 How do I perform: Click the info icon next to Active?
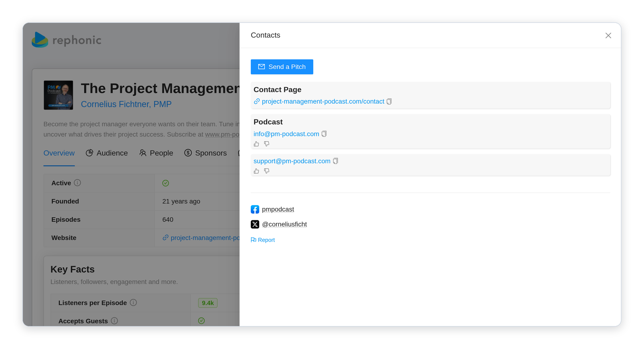[x=77, y=183]
